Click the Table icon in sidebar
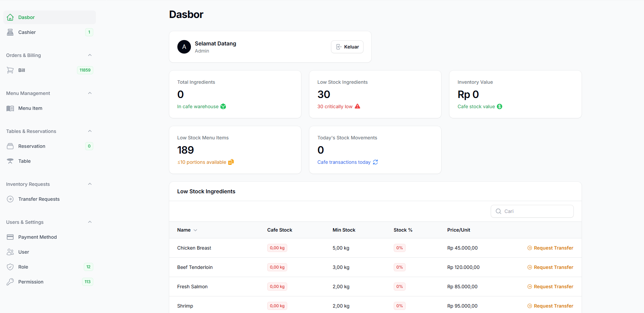 click(10, 161)
